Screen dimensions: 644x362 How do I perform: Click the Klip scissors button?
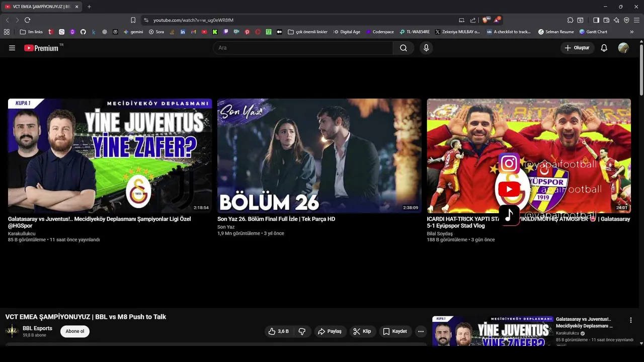(362, 331)
